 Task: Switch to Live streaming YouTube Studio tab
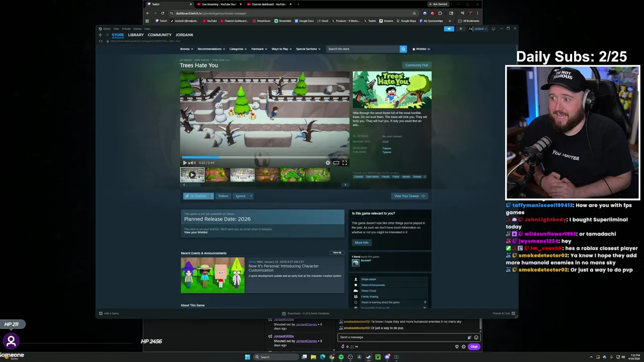coord(218,4)
